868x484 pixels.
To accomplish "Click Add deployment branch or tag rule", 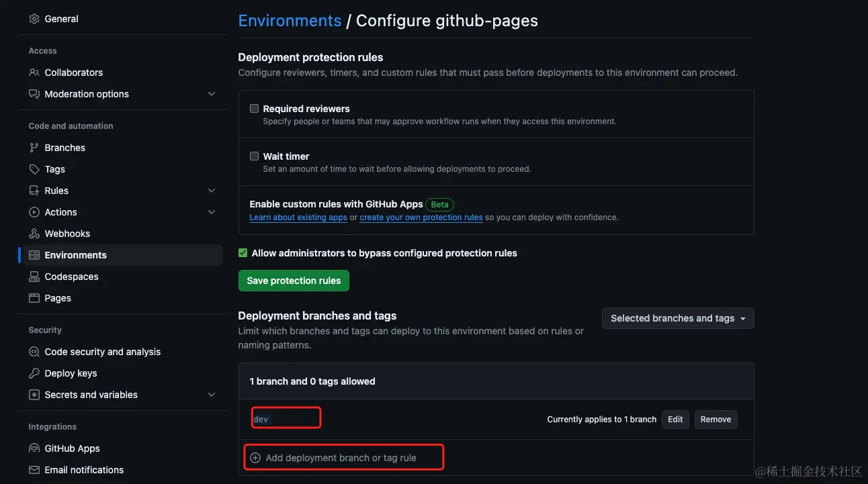I will point(341,458).
